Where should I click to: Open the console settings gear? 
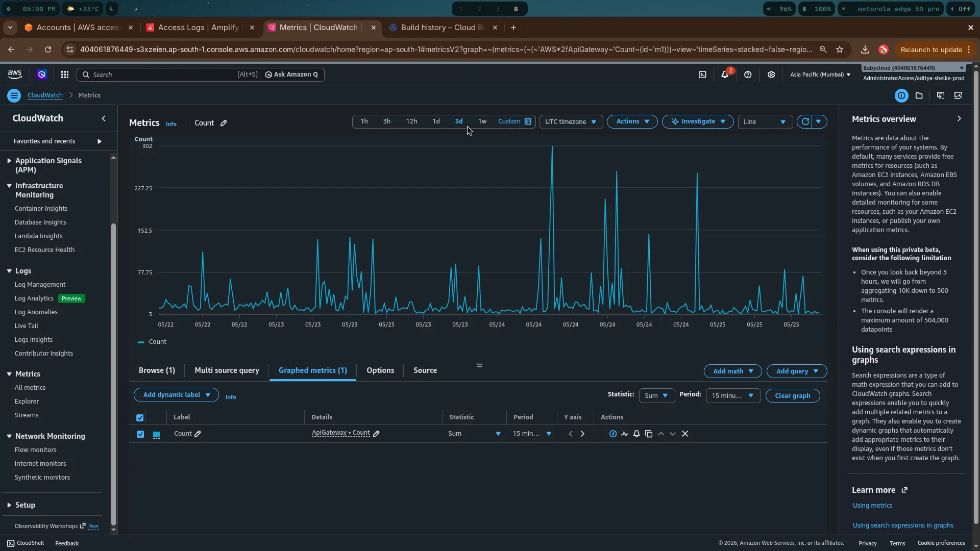pyautogui.click(x=771, y=74)
